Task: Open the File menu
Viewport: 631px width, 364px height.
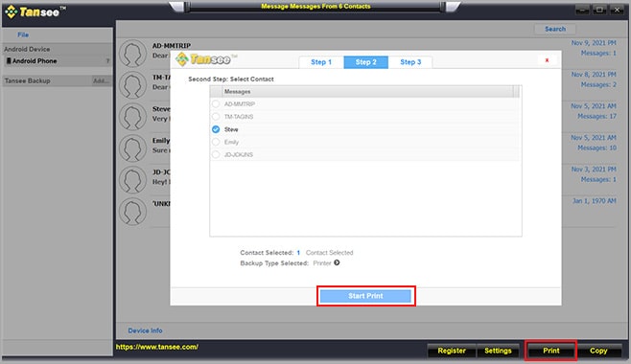Action: [x=23, y=34]
